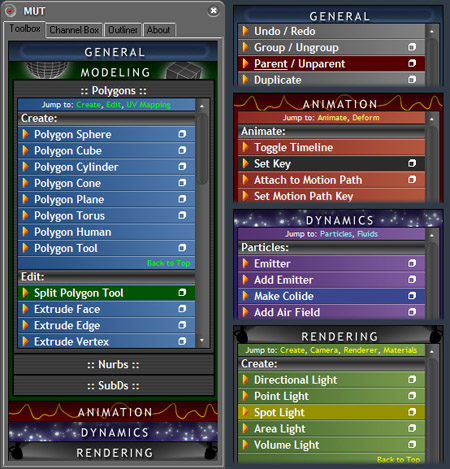Open the option box beside Polygon Torus

point(182,215)
